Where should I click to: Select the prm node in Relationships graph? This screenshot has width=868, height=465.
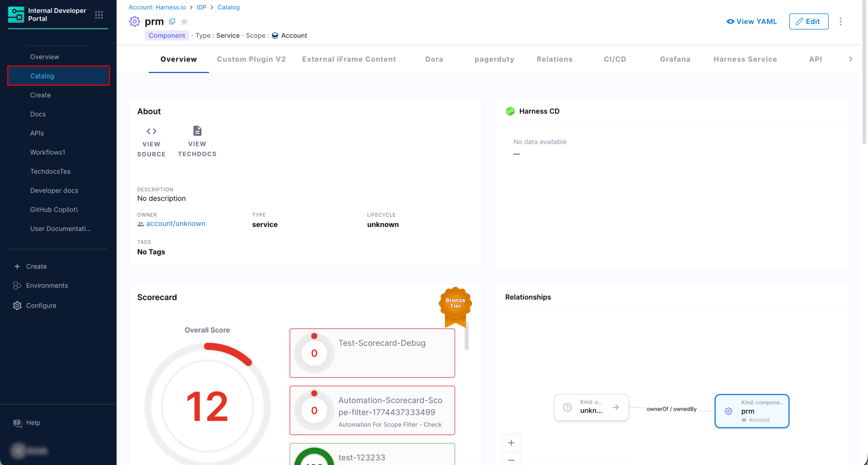coord(751,411)
